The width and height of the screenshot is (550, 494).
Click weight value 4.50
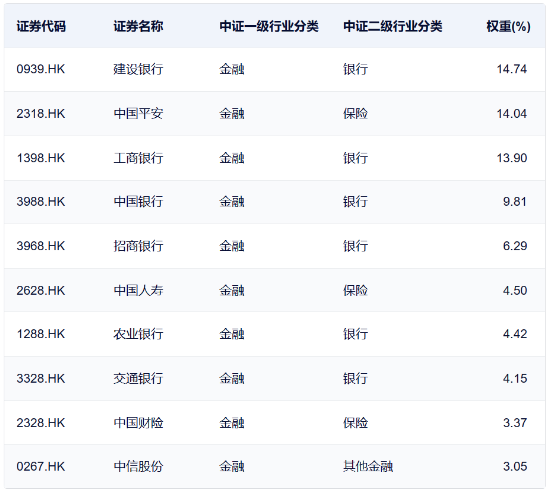tap(515, 291)
